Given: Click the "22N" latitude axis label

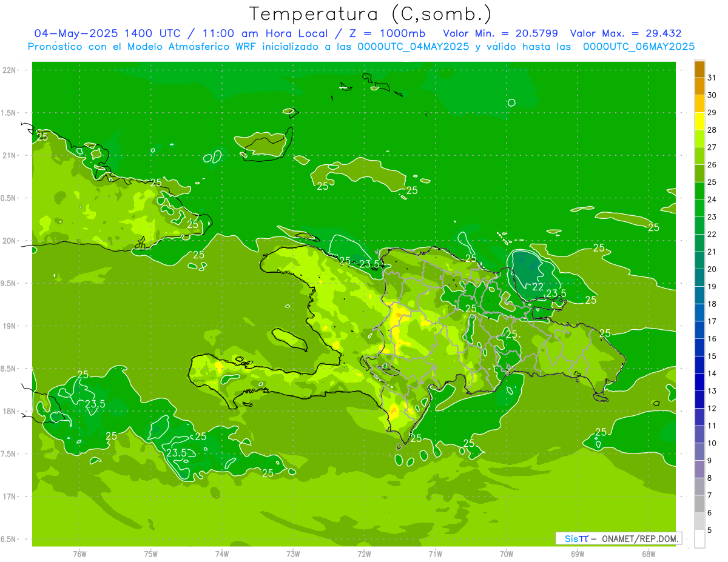Looking at the screenshot, I should click(x=10, y=70).
